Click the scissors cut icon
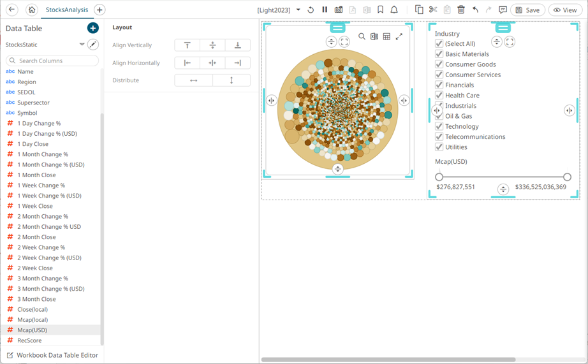The height and width of the screenshot is (364, 588). [x=433, y=10]
